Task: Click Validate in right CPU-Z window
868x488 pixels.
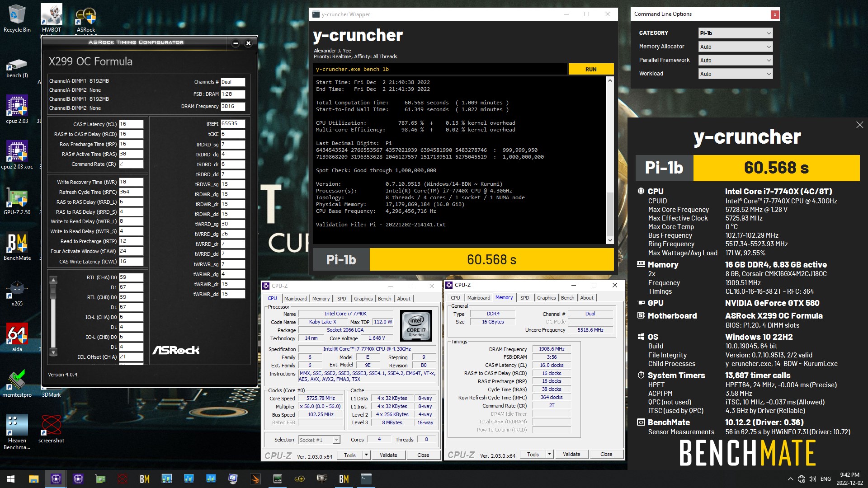Action: [571, 454]
